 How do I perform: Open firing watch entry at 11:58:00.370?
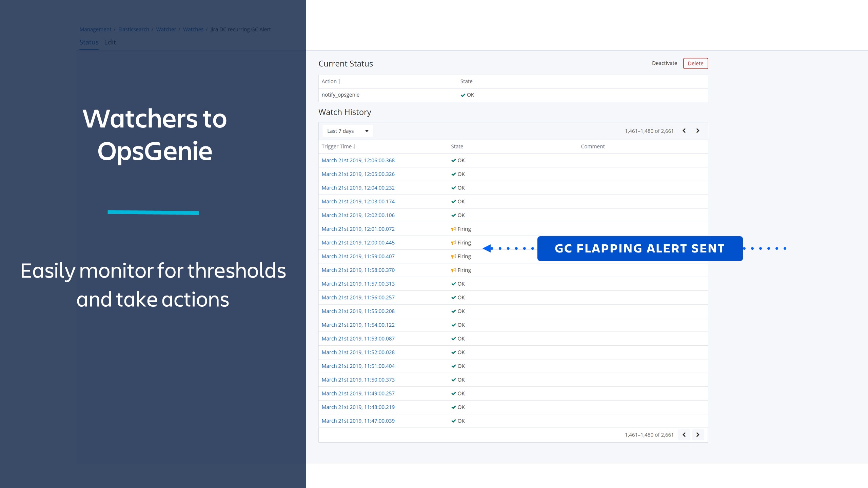[358, 270]
